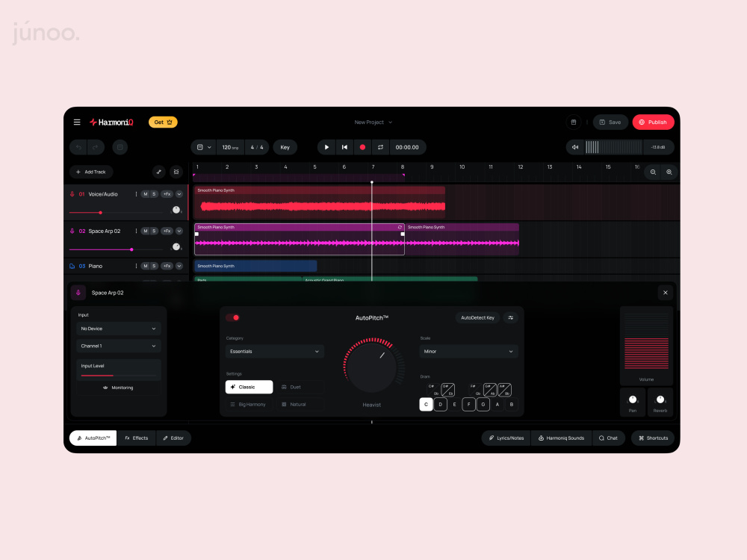
Task: Toggle the AutoPitch power switch
Action: point(233,317)
